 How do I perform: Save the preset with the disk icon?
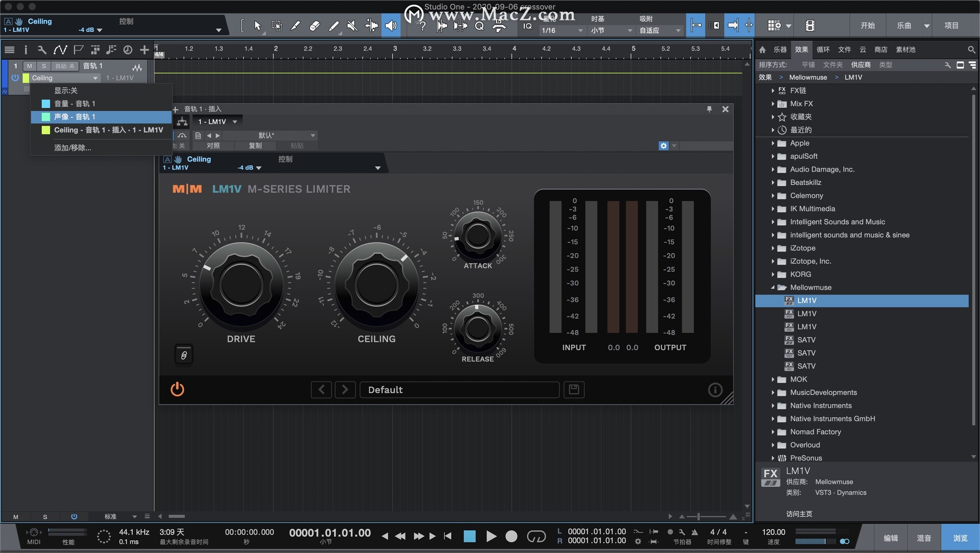coord(574,390)
